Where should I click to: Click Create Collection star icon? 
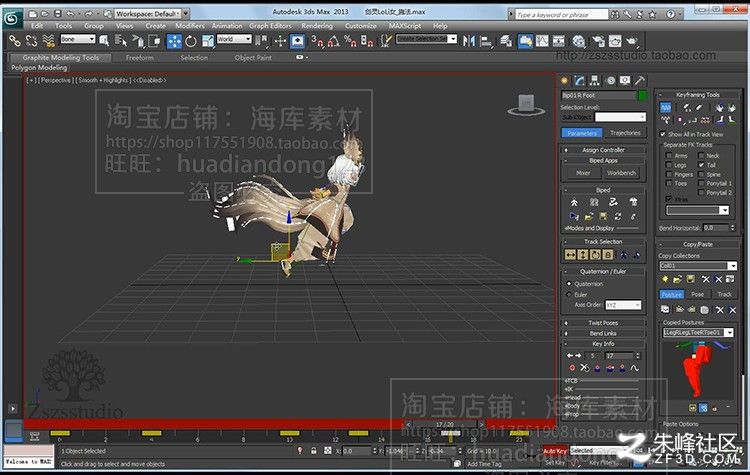coord(665,279)
